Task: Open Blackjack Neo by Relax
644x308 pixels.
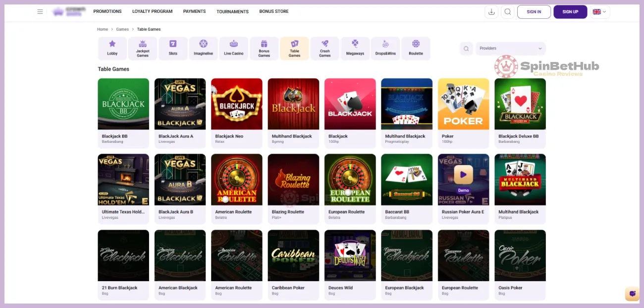Action: [237, 104]
